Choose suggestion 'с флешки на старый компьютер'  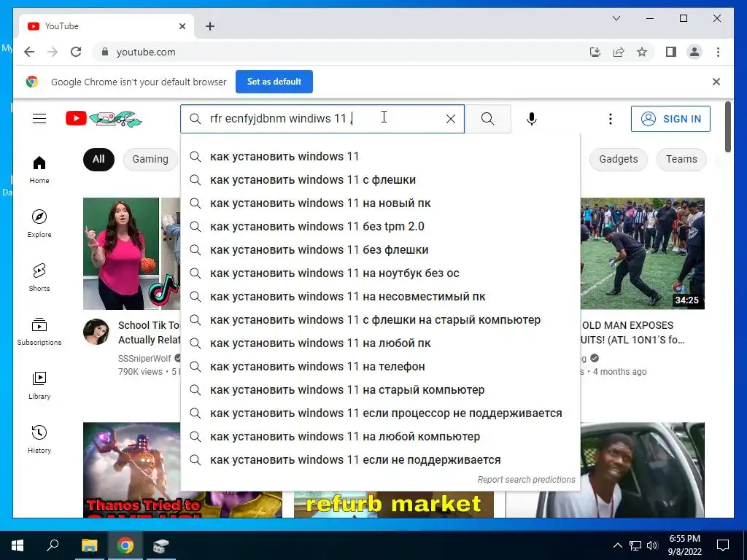click(x=380, y=320)
